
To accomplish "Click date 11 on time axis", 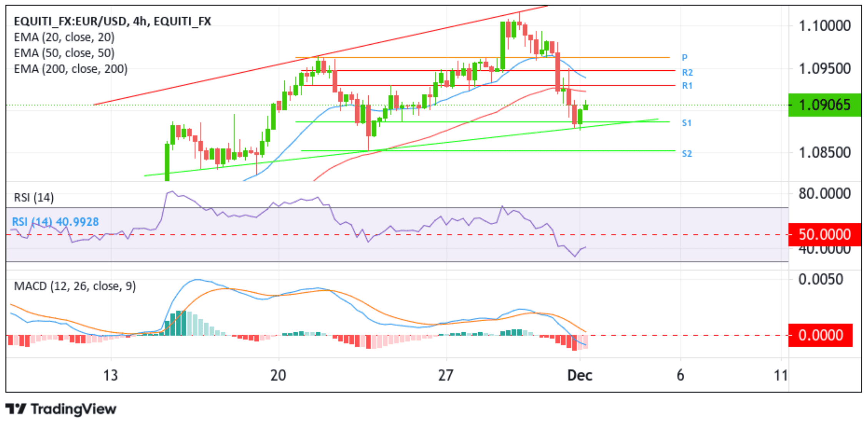I will [x=781, y=375].
